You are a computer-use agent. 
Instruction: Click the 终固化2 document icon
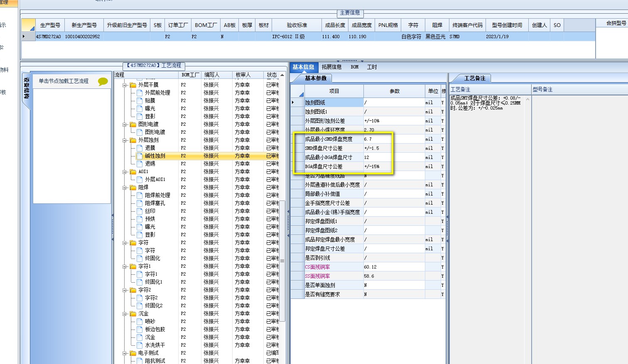tap(140, 305)
